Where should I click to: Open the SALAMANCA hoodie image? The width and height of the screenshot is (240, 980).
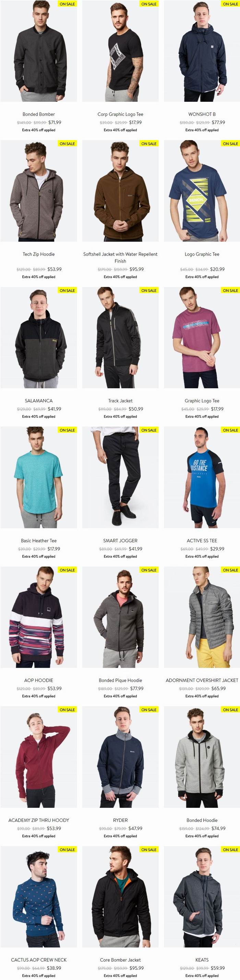[39, 337]
